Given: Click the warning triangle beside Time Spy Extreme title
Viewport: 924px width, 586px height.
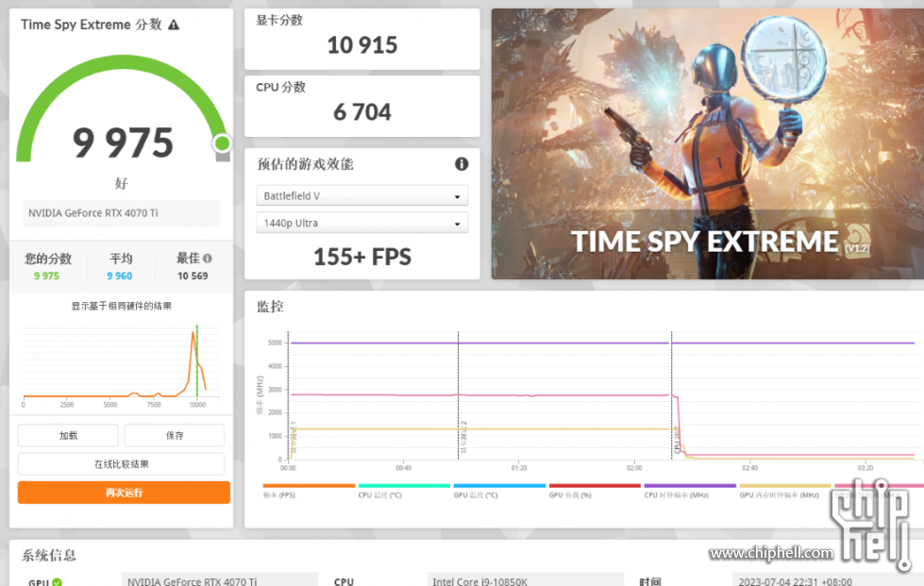Looking at the screenshot, I should pyautogui.click(x=174, y=25).
